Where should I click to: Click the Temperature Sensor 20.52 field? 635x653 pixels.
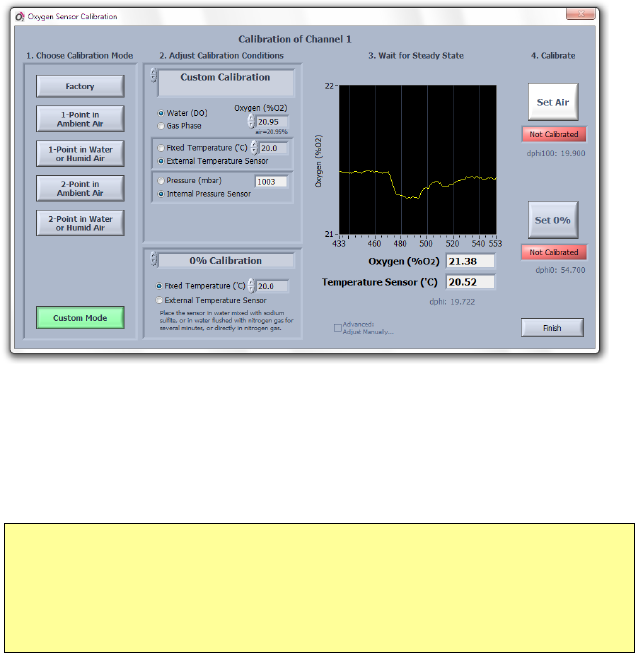click(x=470, y=282)
